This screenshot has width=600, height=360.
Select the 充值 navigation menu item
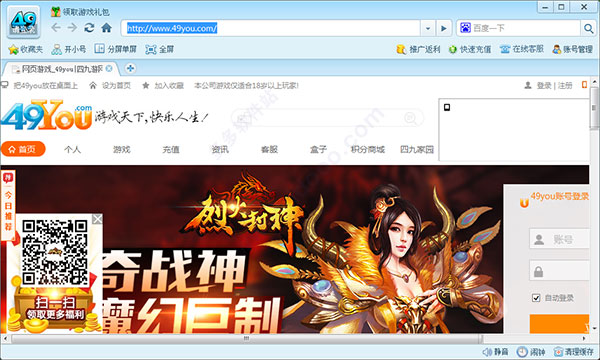coord(171,150)
